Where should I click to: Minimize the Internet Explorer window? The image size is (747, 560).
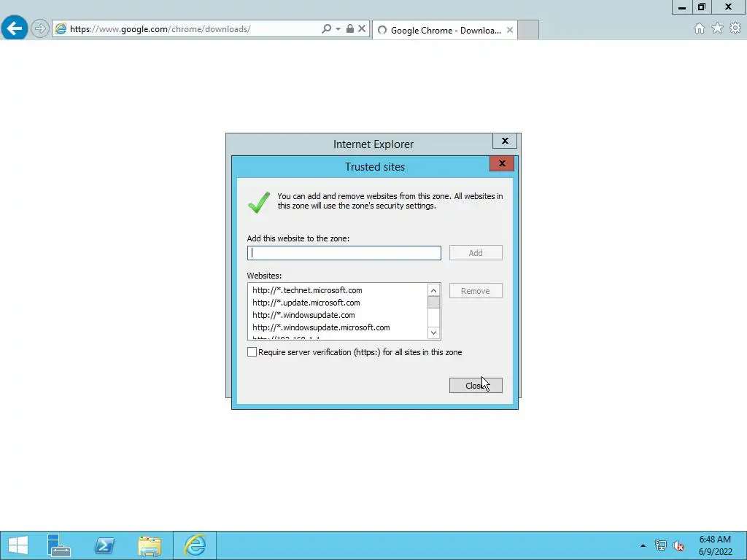pyautogui.click(x=682, y=7)
